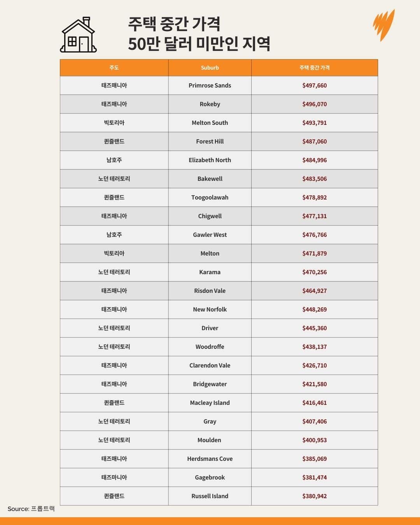Viewport: 420px width, 525px height.
Task: Select the '주도' column header
Action: [x=114, y=68]
